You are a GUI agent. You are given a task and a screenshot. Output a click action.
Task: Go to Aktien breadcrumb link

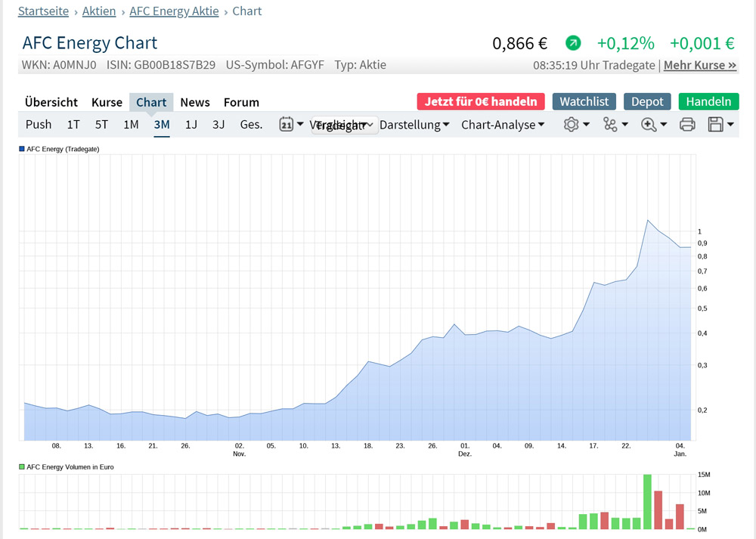pyautogui.click(x=99, y=11)
